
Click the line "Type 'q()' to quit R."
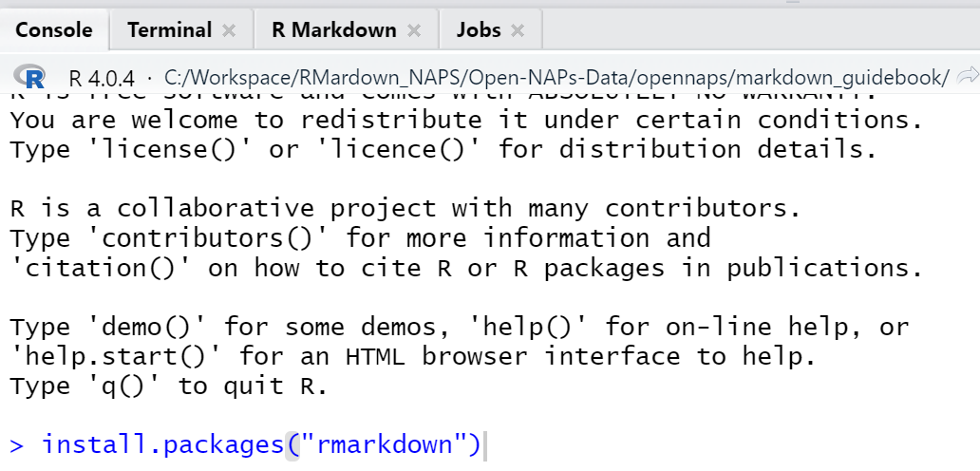click(x=169, y=386)
